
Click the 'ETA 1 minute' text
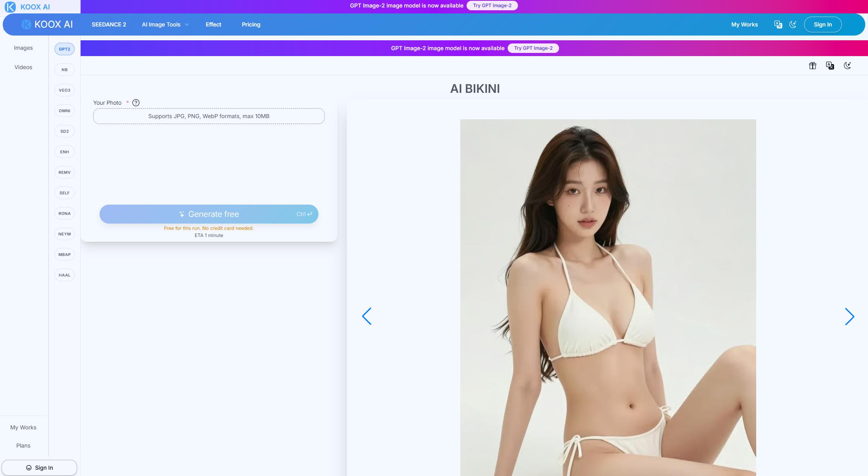209,235
